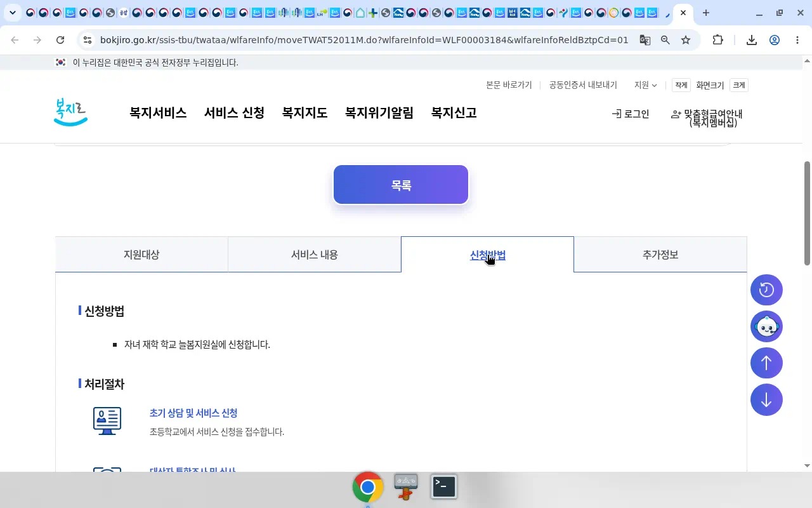The width and height of the screenshot is (812, 508).
Task: Close the active browser tab
Action: pyautogui.click(x=683, y=13)
